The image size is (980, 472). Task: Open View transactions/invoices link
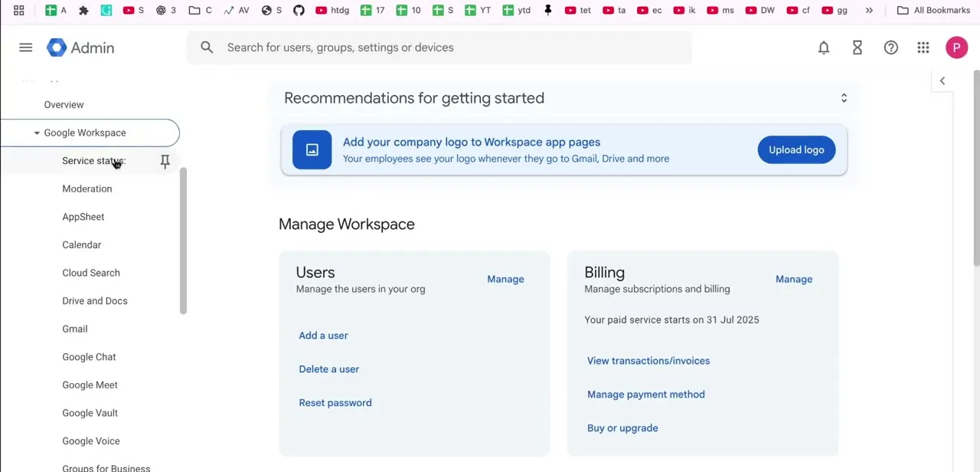(648, 361)
